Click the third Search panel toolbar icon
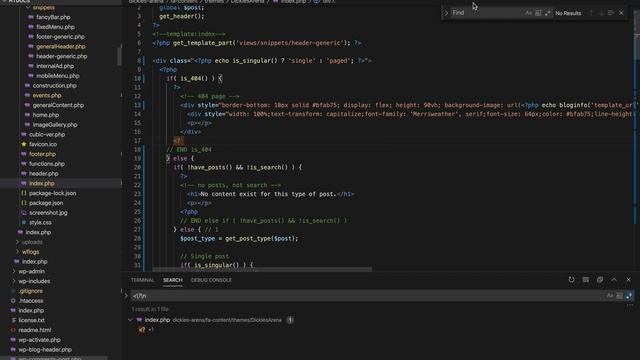 pyautogui.click(x=600, y=280)
